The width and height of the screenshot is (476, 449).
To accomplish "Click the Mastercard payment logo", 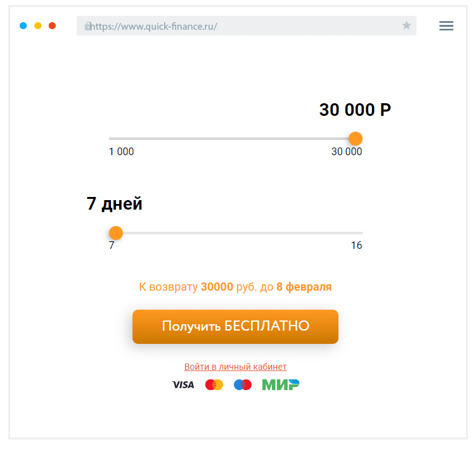I will (214, 384).
